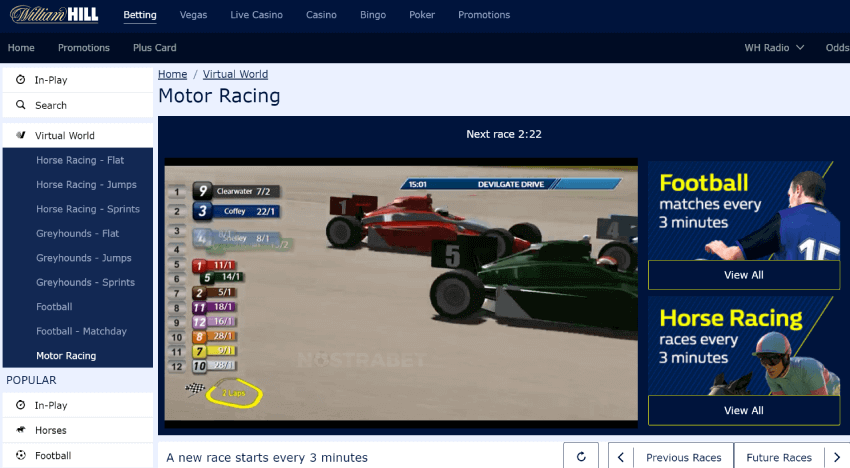Open the Bingo tab
This screenshot has width=850, height=468.
click(x=373, y=15)
